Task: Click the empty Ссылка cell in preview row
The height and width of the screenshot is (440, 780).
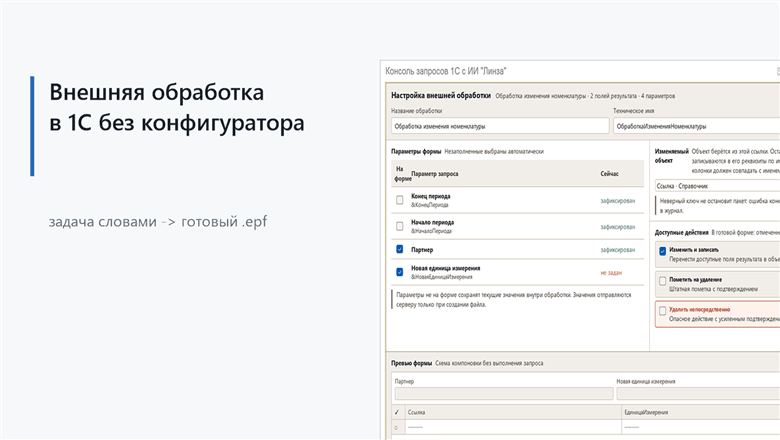Action: click(513, 427)
